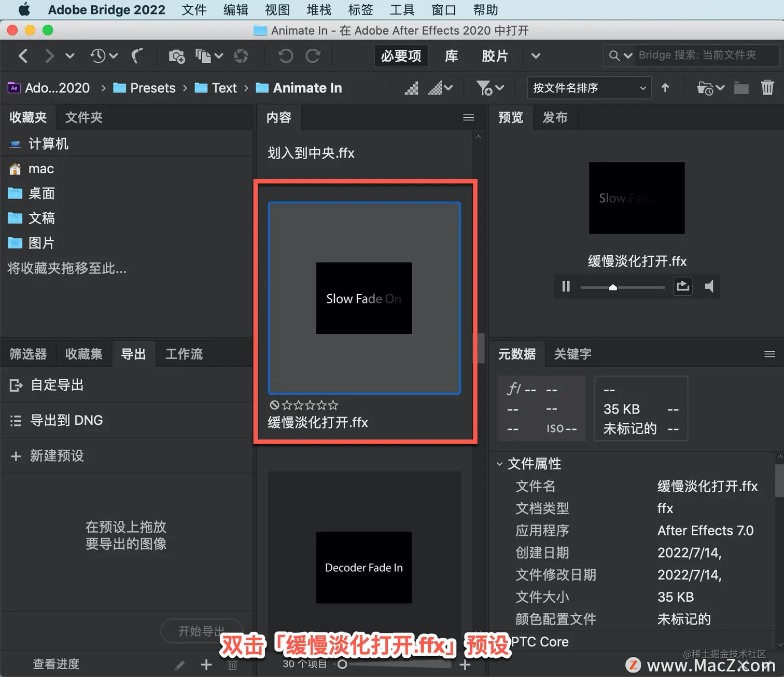Go back with the left arrow

(23, 56)
